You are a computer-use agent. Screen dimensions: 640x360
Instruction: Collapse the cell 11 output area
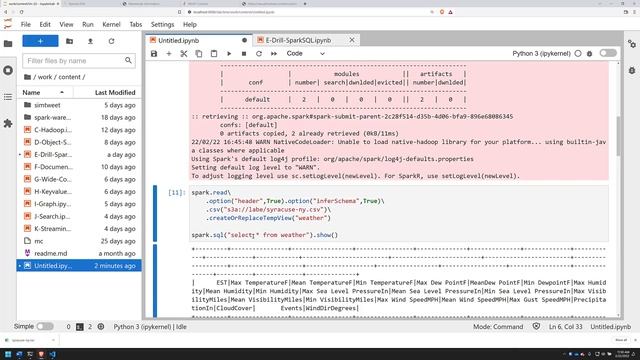click(x=155, y=281)
